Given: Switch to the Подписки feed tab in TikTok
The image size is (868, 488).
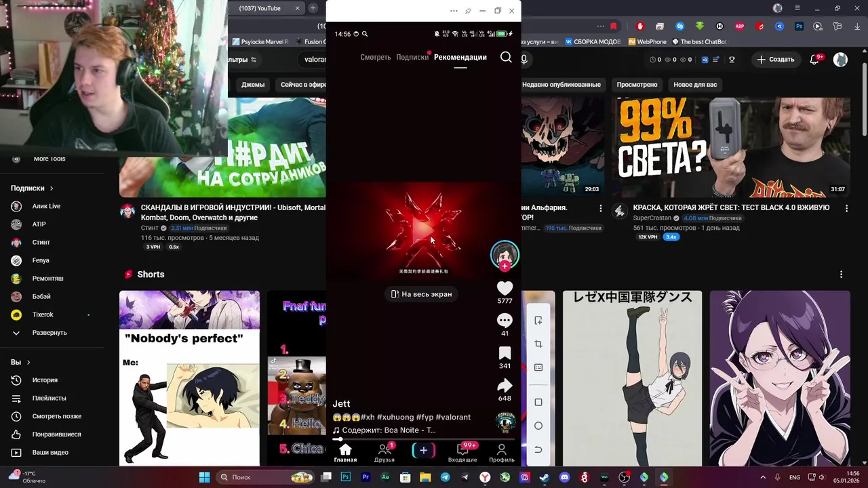Looking at the screenshot, I should click(x=412, y=58).
